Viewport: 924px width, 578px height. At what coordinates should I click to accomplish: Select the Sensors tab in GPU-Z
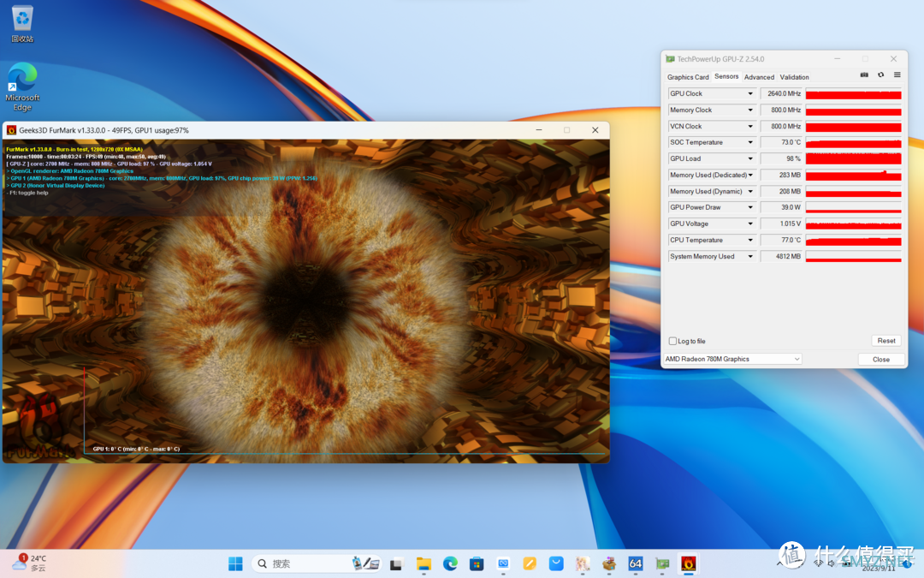point(726,77)
